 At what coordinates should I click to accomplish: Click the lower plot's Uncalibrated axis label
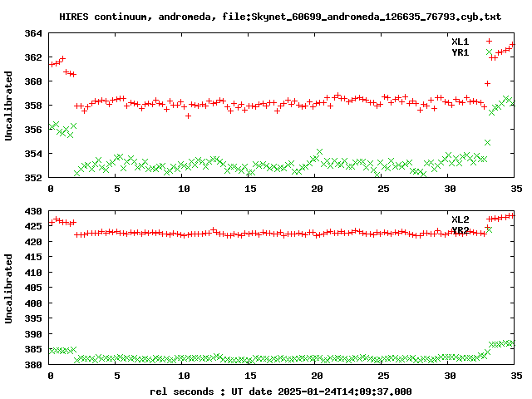coord(8,288)
